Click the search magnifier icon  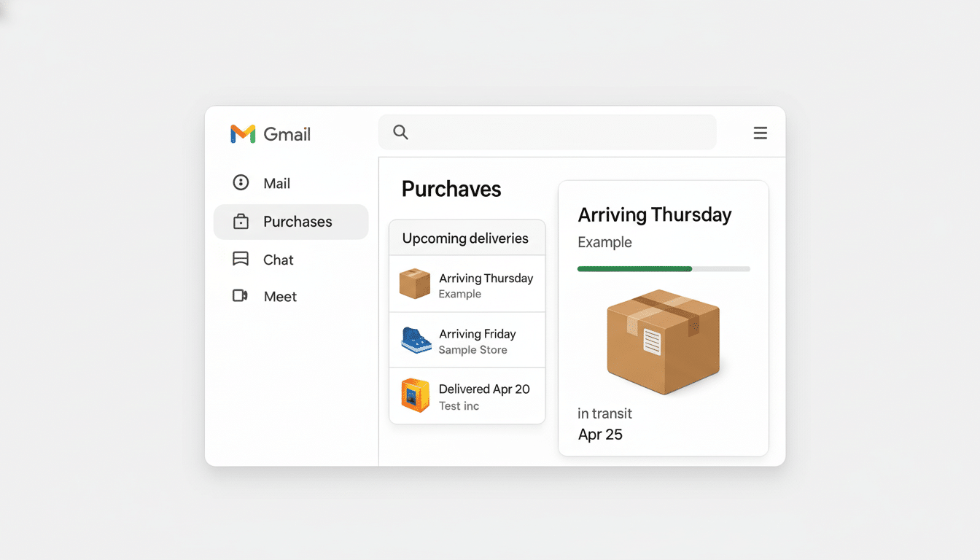coord(400,132)
